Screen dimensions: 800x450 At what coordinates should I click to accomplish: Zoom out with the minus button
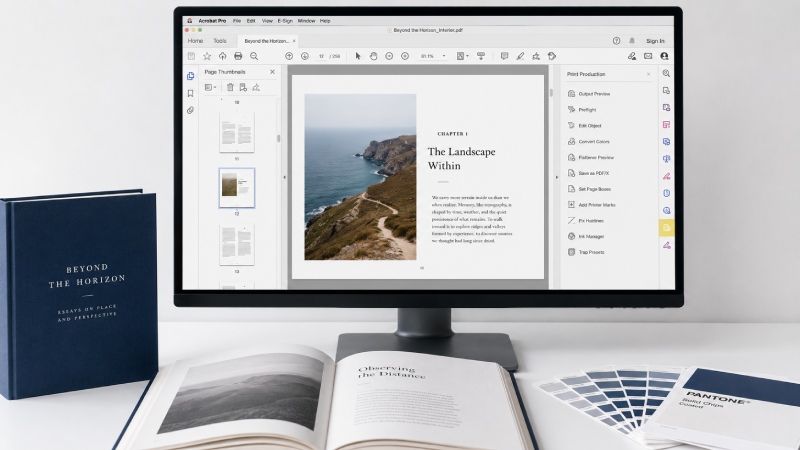(389, 56)
